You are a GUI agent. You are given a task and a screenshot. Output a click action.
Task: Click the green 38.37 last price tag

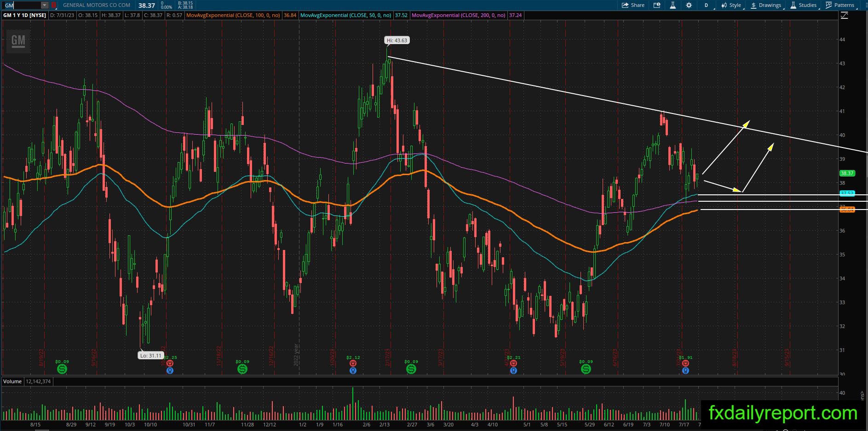coord(847,173)
